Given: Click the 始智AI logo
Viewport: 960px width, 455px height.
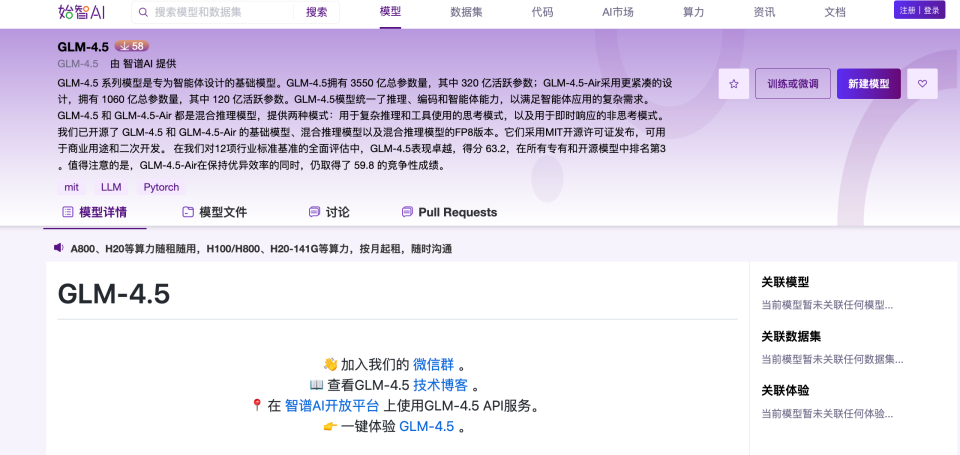Looking at the screenshot, I should point(81,12).
